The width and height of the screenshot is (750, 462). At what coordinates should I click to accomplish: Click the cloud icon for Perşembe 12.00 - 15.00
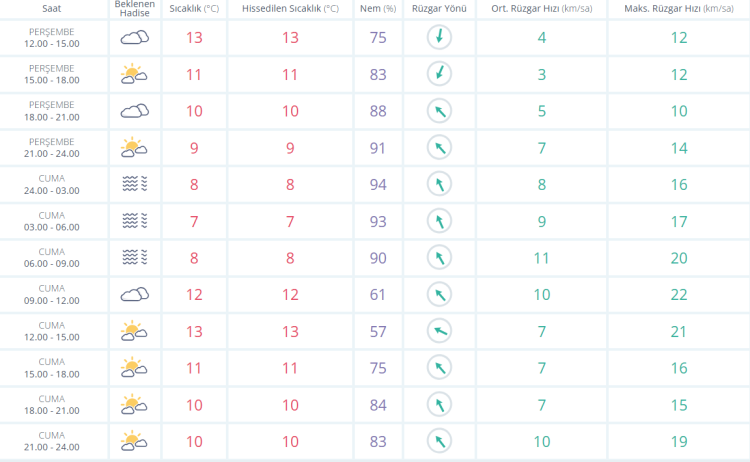(x=134, y=38)
